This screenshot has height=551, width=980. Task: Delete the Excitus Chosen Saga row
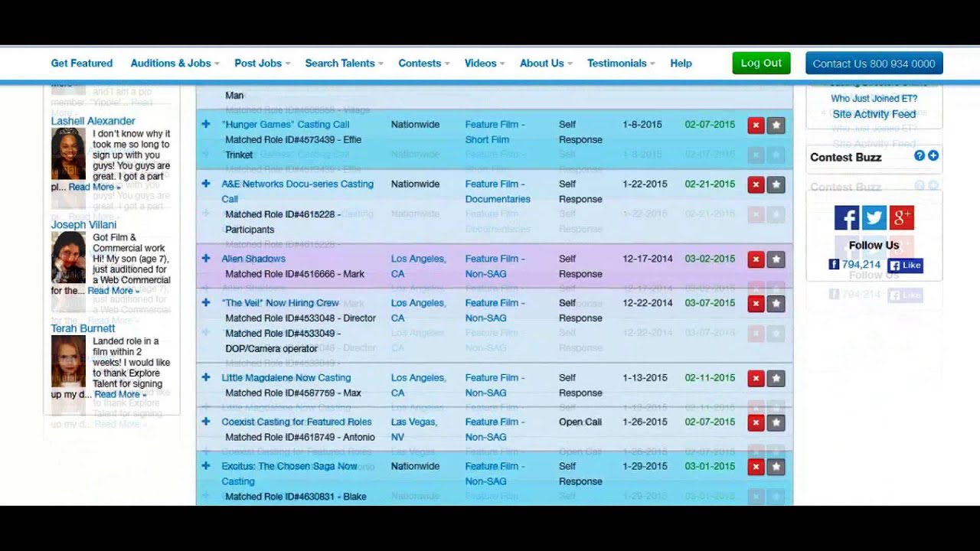click(756, 467)
